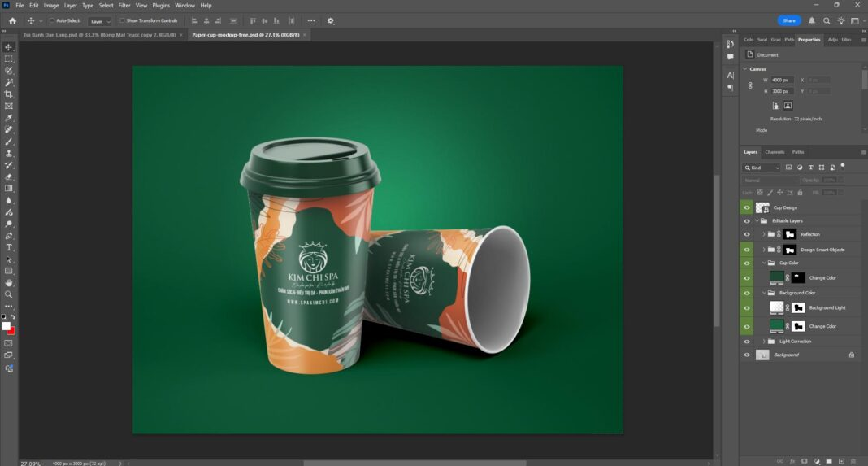
Task: Select the Brush tool
Action: pos(8,142)
